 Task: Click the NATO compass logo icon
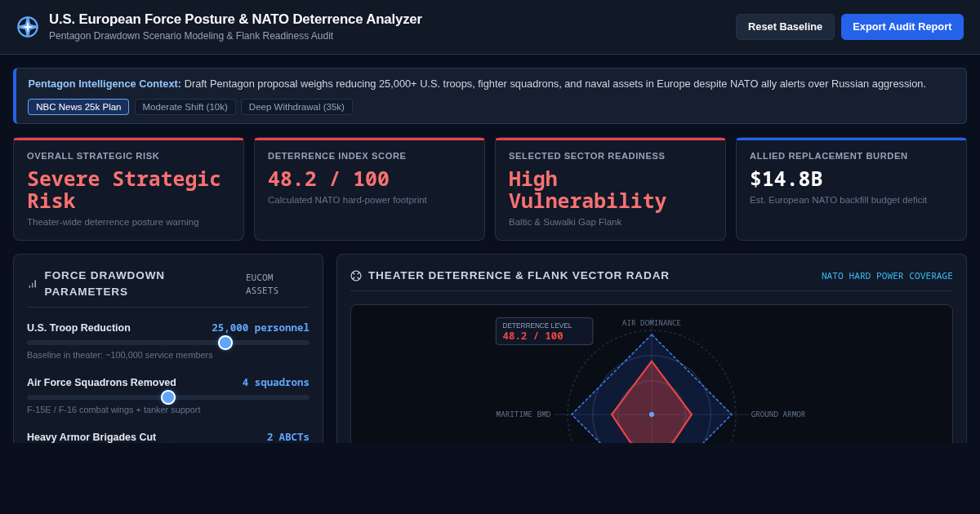(28, 27)
